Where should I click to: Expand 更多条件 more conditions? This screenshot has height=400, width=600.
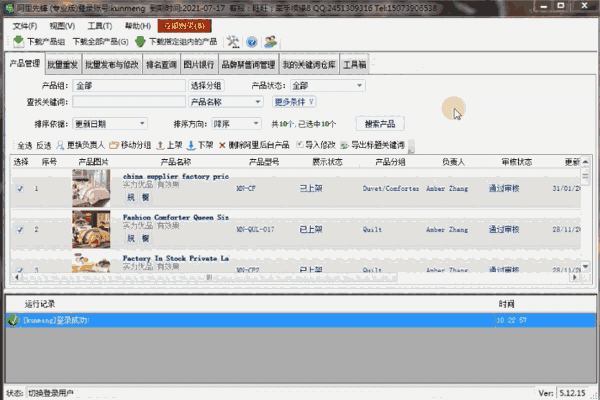(294, 102)
